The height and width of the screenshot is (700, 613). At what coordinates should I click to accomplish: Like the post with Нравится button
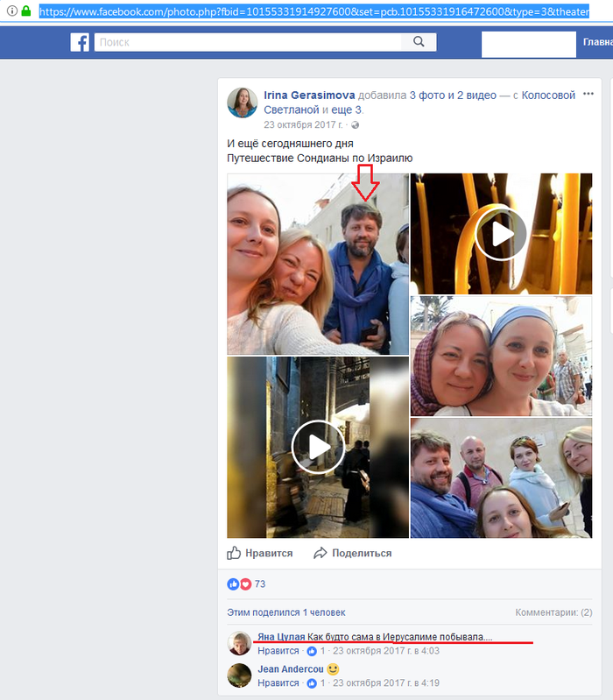pyautogui.click(x=260, y=553)
